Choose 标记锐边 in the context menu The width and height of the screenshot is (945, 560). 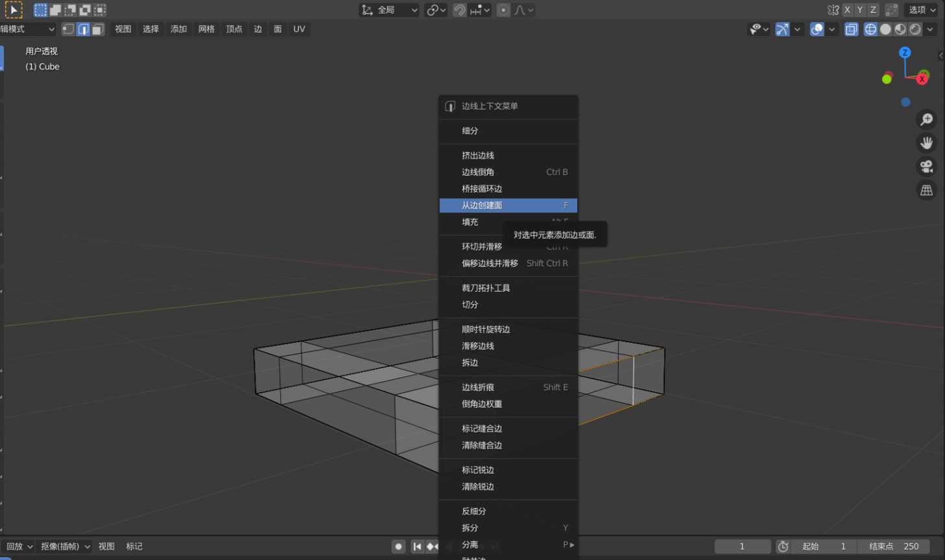(x=508, y=470)
